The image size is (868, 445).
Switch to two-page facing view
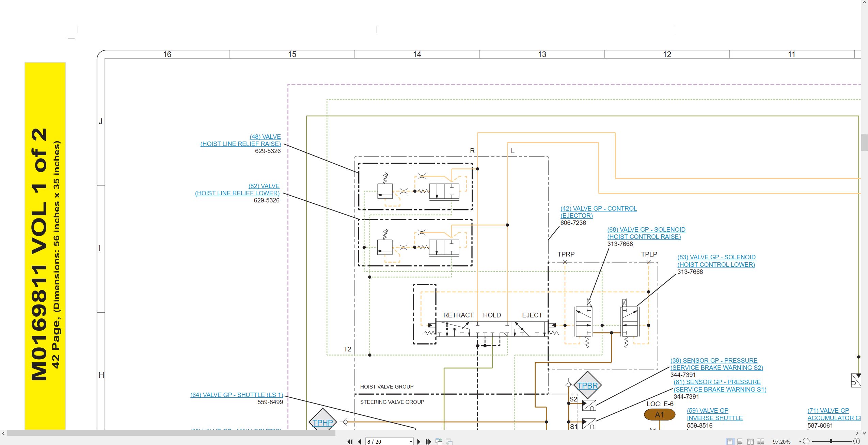750,442
